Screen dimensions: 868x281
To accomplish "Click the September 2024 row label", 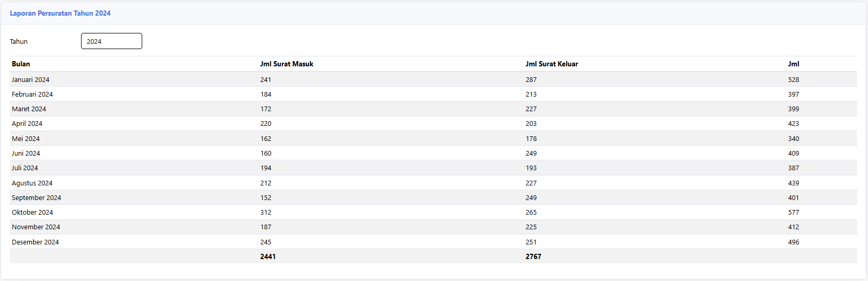I will tap(37, 197).
